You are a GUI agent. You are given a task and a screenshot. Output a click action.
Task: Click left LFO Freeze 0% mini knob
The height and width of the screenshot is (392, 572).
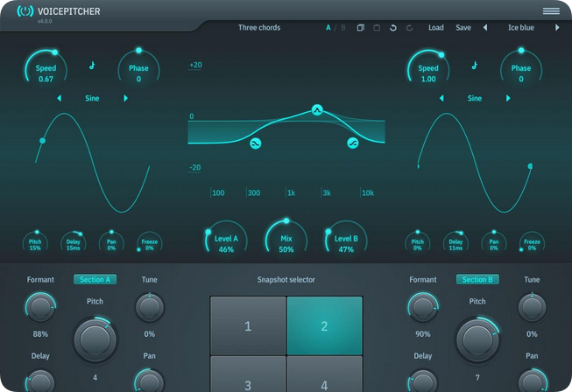click(x=150, y=242)
